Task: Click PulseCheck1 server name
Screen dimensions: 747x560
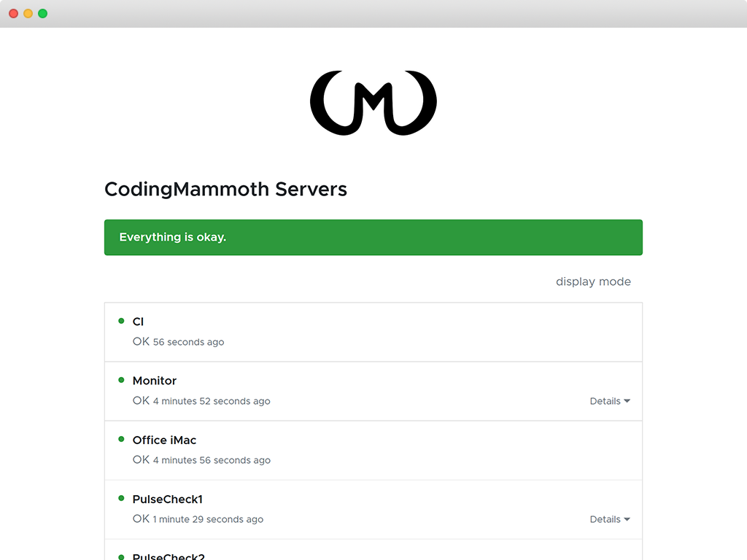Action: (x=167, y=499)
